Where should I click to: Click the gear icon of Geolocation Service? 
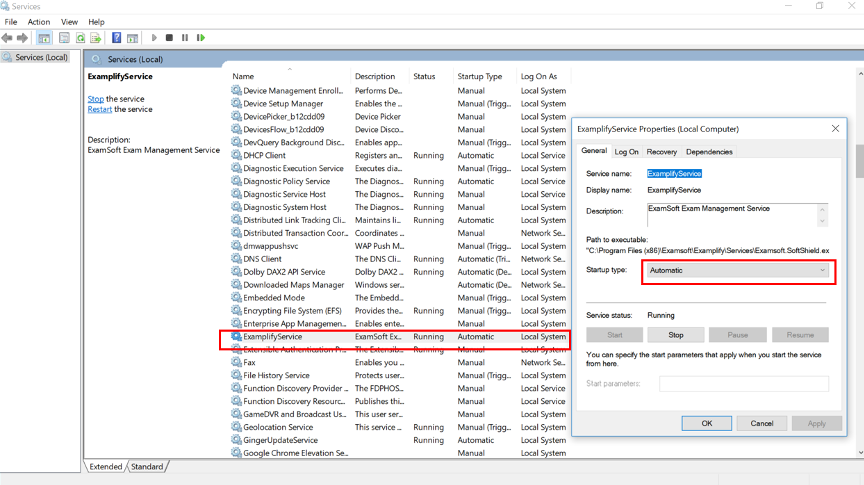pos(236,427)
